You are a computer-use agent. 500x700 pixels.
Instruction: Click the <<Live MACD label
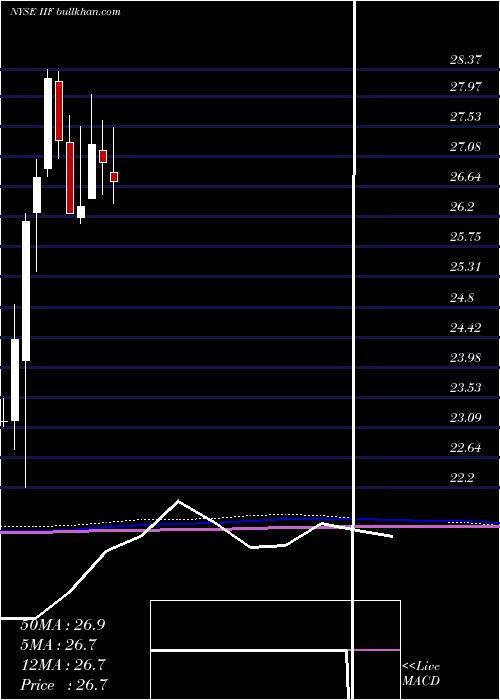click(x=421, y=674)
